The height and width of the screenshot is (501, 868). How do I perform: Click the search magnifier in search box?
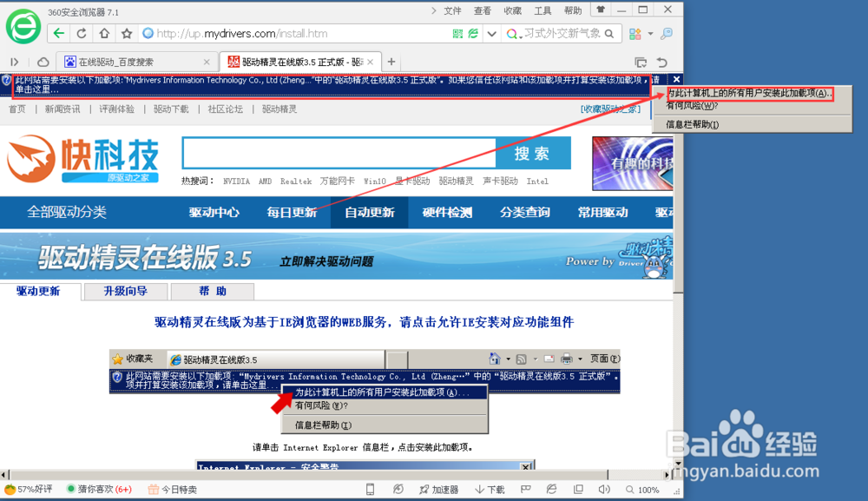coord(609,34)
